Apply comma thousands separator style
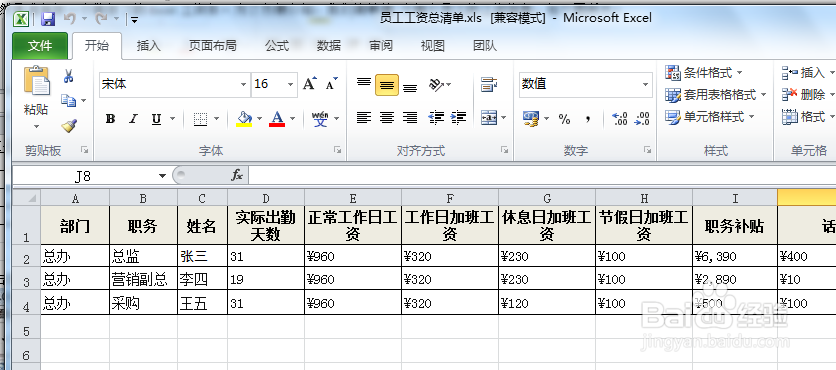 [588, 119]
